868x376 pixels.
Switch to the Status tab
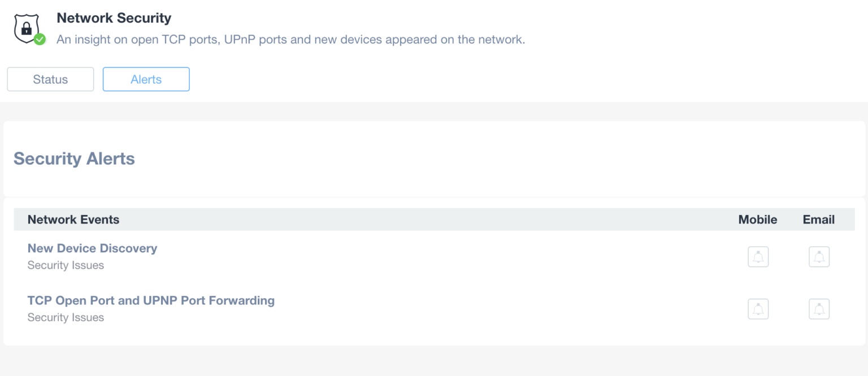click(50, 80)
